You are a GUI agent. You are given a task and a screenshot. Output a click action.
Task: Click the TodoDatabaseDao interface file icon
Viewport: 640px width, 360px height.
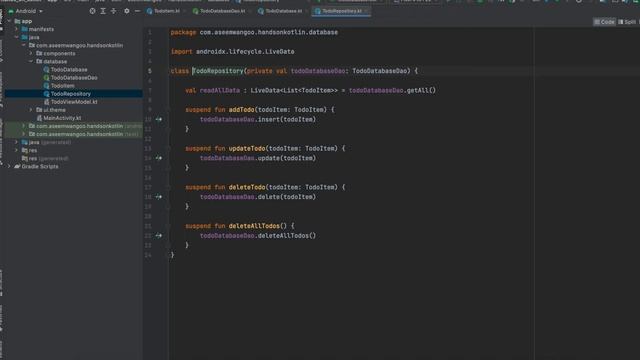tap(46, 78)
